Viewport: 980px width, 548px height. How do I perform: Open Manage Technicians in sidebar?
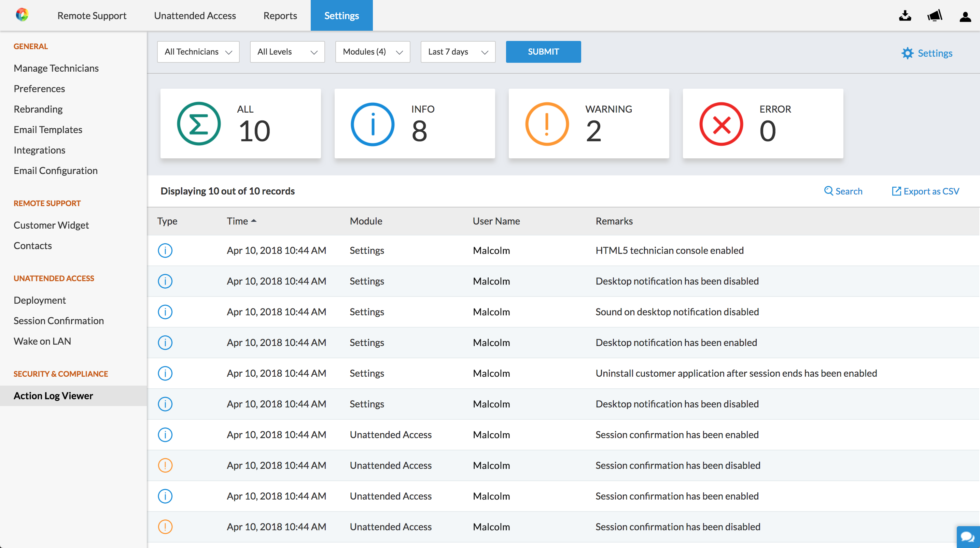tap(56, 68)
